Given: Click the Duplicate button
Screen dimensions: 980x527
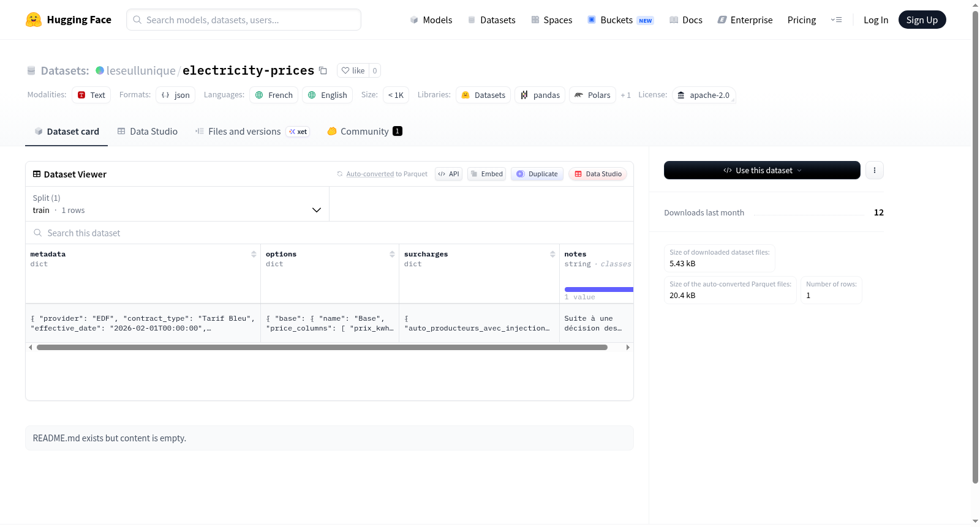Looking at the screenshot, I should coord(537,174).
